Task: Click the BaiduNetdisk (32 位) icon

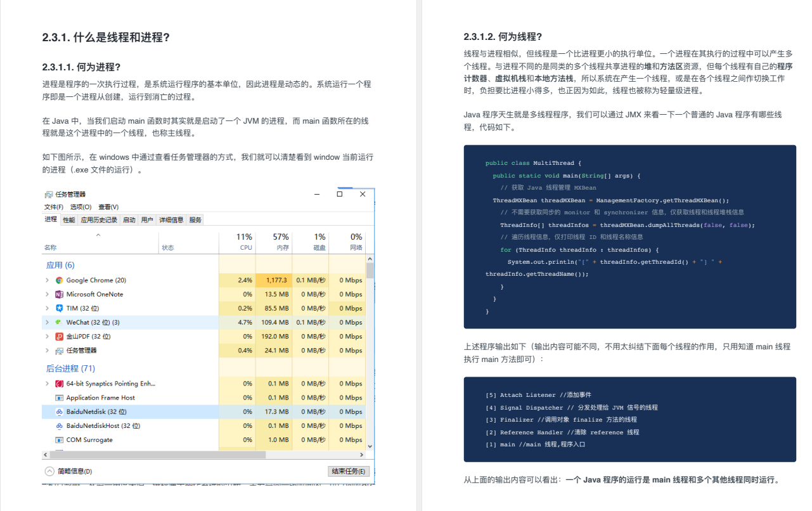Action: coord(59,411)
